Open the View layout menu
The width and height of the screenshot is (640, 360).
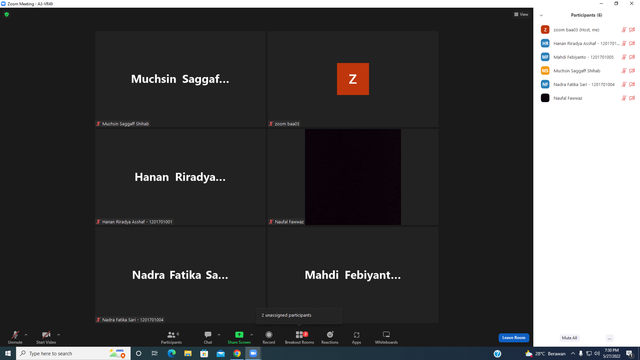click(521, 14)
